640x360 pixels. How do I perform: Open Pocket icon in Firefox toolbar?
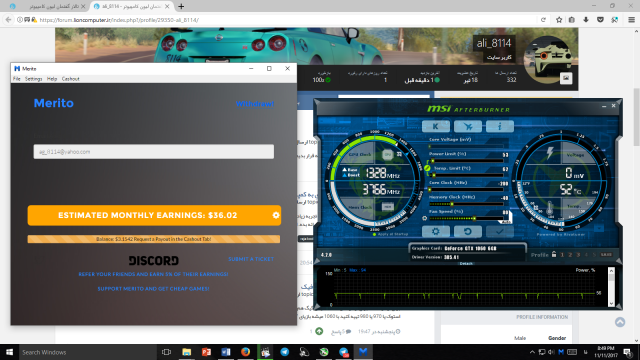[x=600, y=20]
